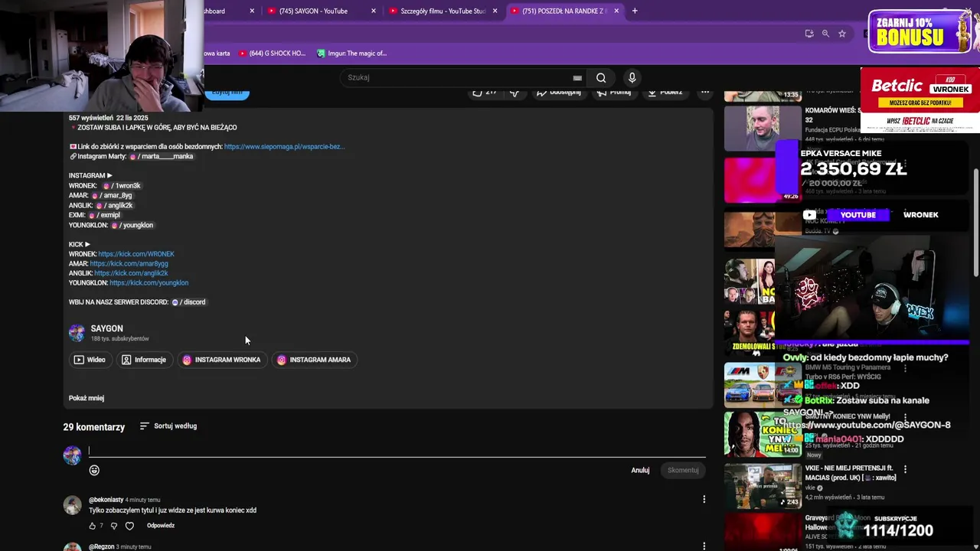Image resolution: width=980 pixels, height=551 pixels.
Task: Click the zoom magnifier icon in address bar
Action: click(x=825, y=34)
